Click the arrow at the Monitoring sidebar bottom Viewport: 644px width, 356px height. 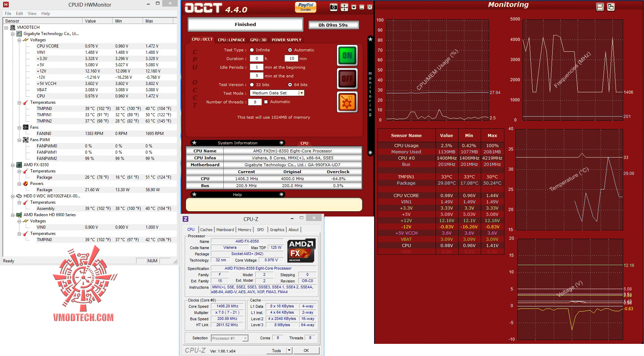click(370, 152)
